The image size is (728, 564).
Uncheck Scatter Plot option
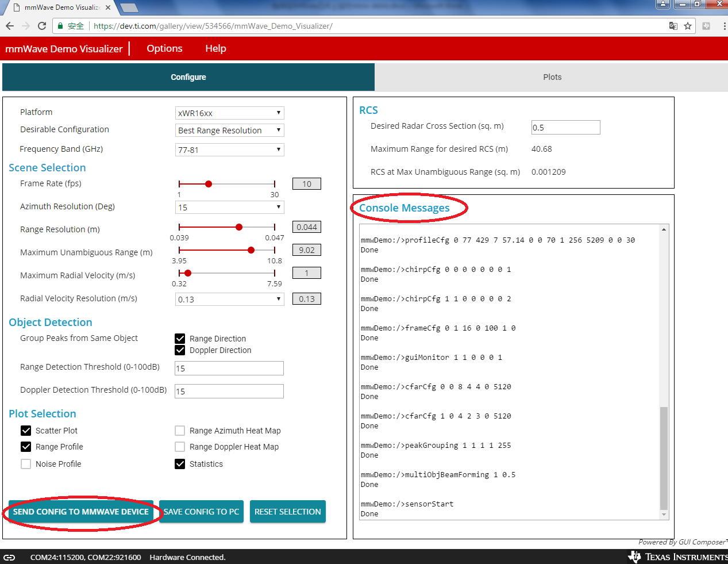[x=26, y=431]
